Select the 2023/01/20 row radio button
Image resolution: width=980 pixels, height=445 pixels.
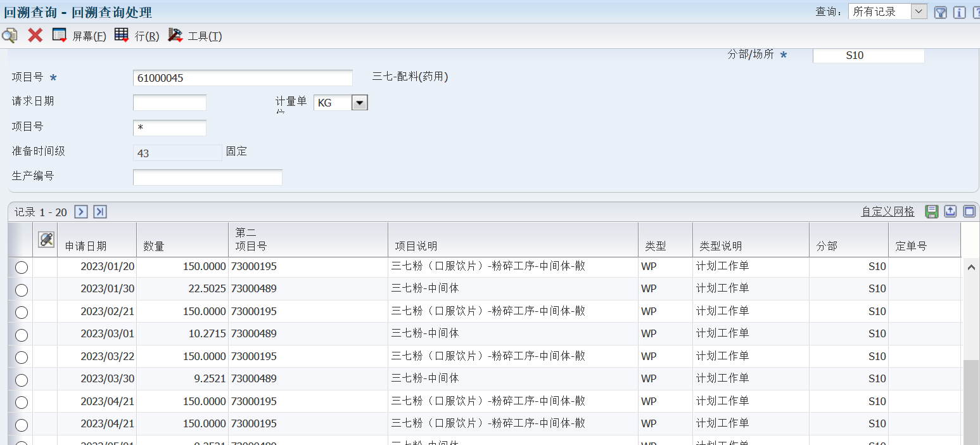tap(22, 268)
